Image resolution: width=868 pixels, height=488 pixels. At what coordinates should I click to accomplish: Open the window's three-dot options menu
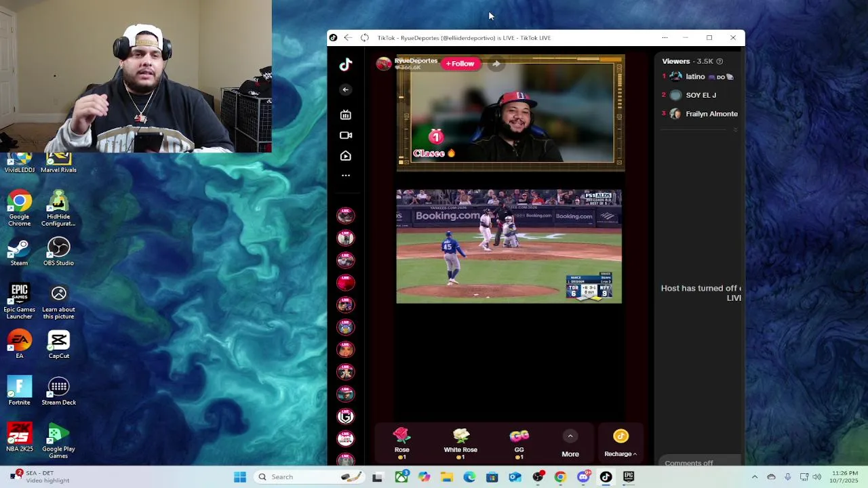pos(665,38)
